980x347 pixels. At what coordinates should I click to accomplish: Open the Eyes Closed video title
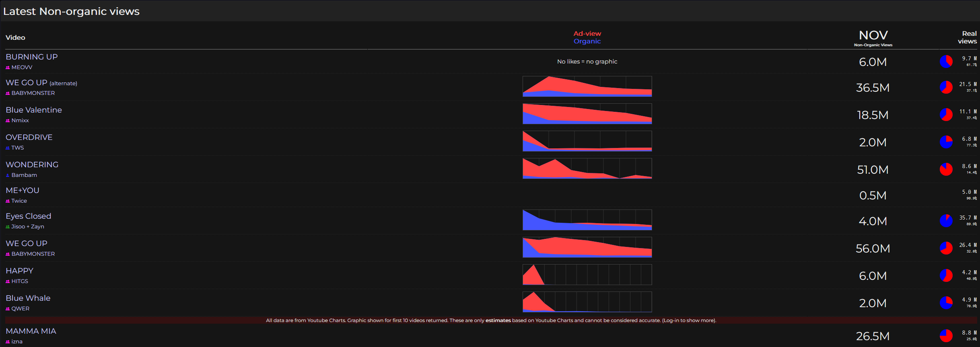pyautogui.click(x=29, y=216)
